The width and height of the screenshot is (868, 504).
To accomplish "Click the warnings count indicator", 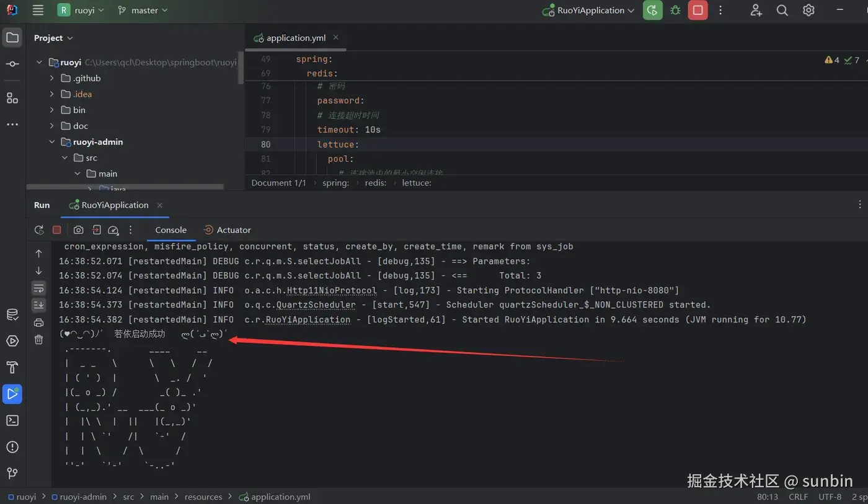I will (831, 60).
